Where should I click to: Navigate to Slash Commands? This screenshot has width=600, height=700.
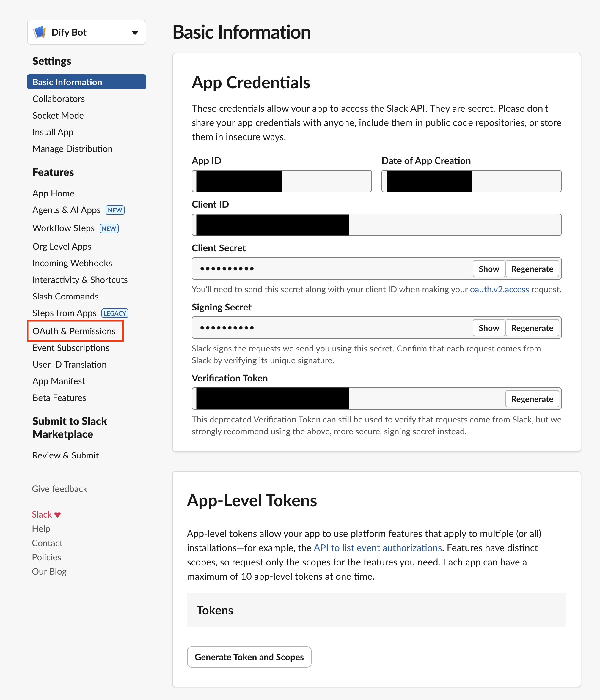(66, 296)
